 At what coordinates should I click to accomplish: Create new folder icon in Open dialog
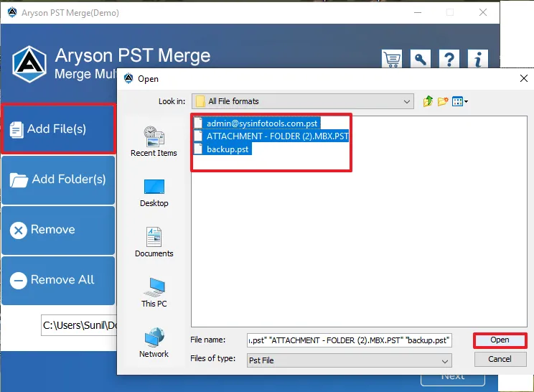[x=443, y=101]
